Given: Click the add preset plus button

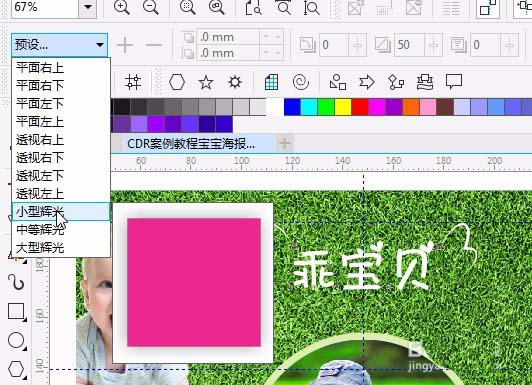Looking at the screenshot, I should point(125,45).
